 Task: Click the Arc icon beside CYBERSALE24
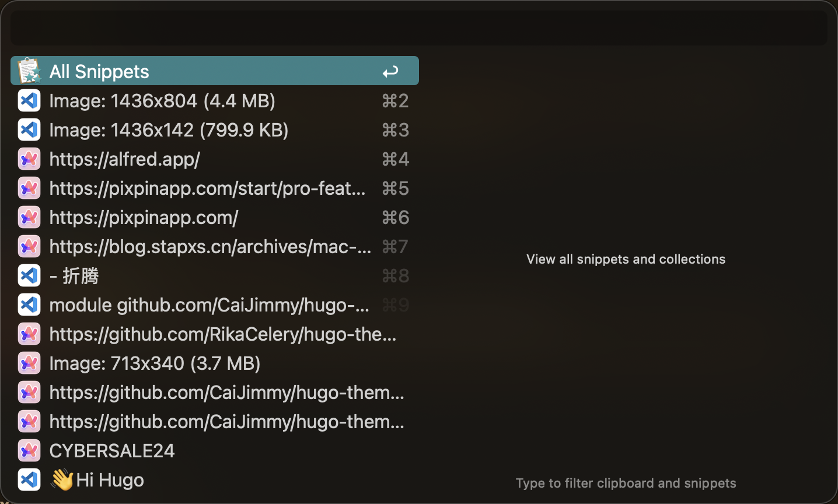click(29, 451)
